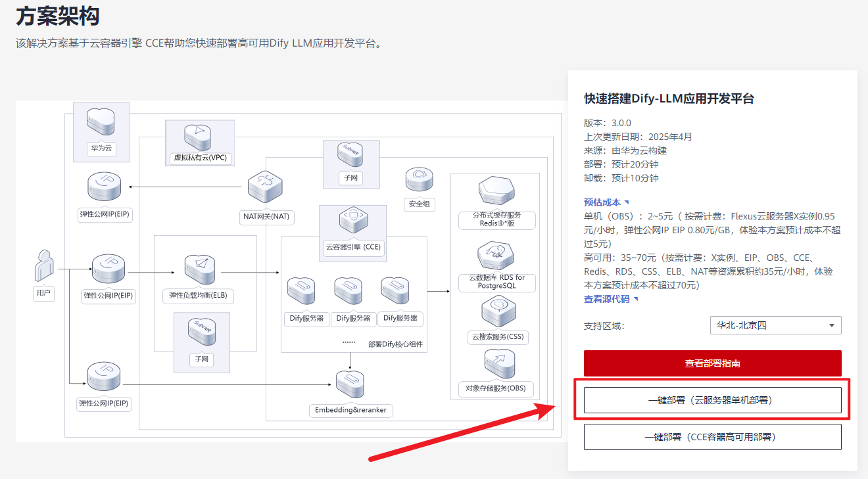Click the 安全组 shield icon
Screen dimensions: 868x479
[x=419, y=179]
